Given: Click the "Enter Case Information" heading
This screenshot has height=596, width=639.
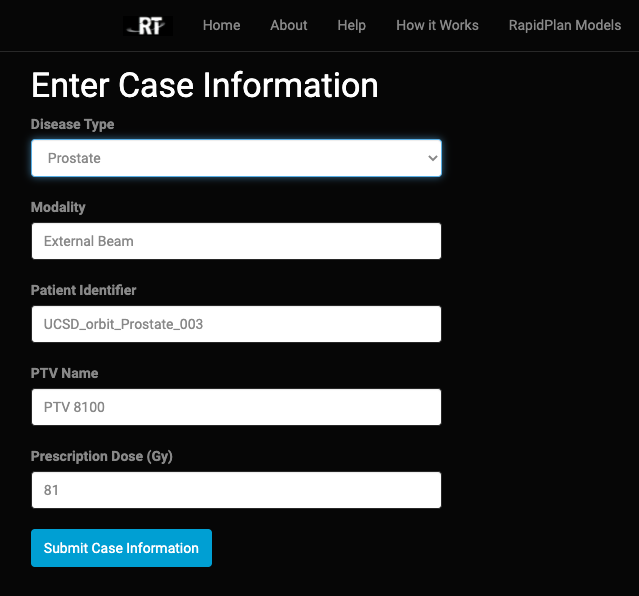Looking at the screenshot, I should click(x=205, y=85).
